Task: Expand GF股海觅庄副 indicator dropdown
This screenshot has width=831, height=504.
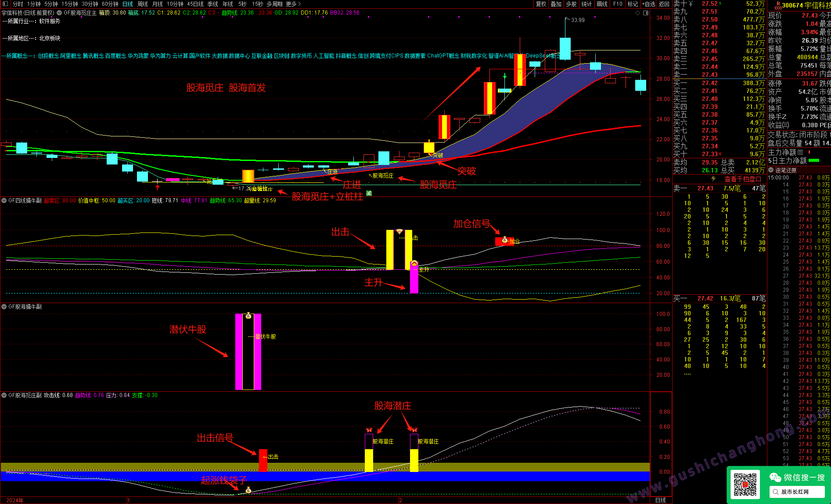Action: [x=4, y=395]
